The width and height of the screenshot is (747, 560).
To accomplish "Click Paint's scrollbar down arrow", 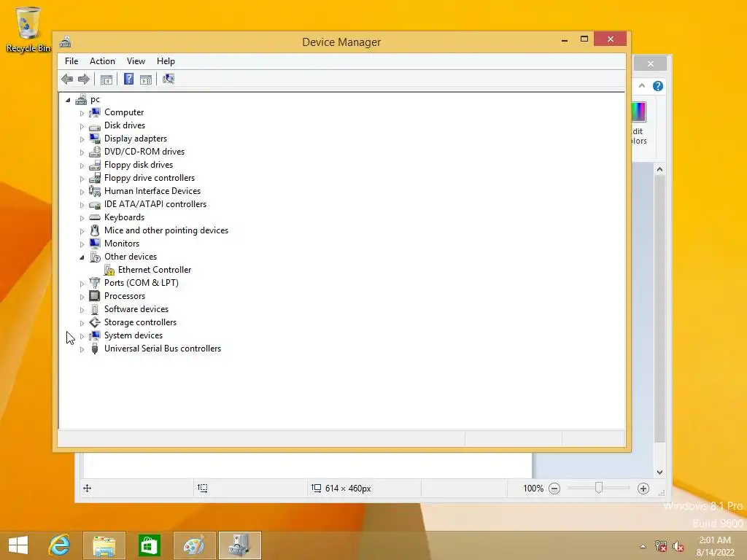I will click(659, 472).
